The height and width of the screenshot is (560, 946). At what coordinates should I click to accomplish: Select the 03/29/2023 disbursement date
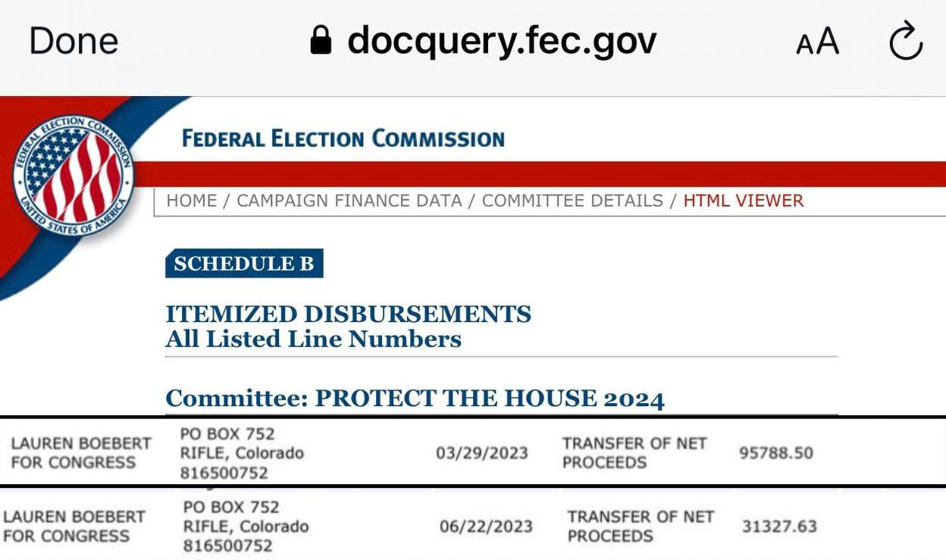click(481, 453)
